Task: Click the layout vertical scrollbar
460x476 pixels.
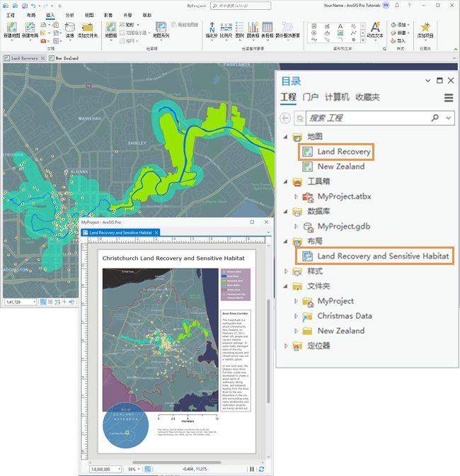Action: pos(268,351)
